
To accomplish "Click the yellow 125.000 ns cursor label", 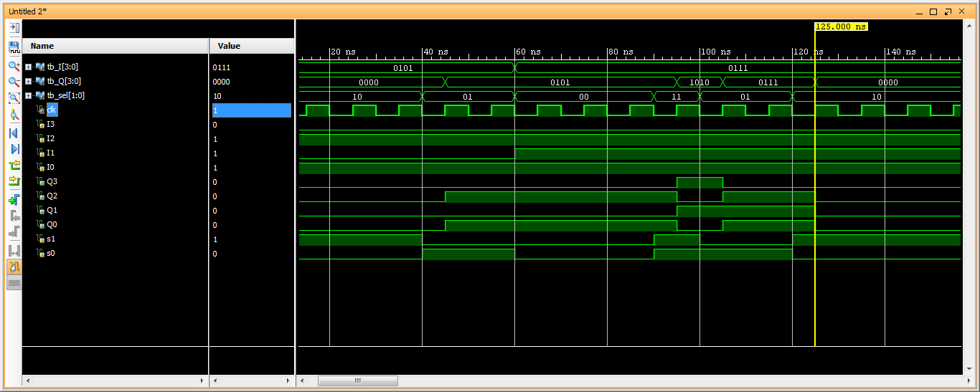I will pyautogui.click(x=841, y=27).
